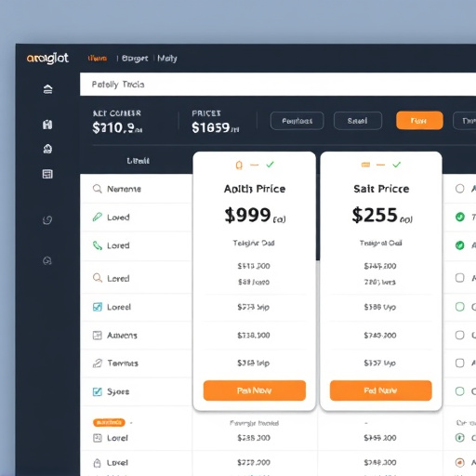476x476 pixels.
Task: Click the green checkmark on Salt Price card
Action: pyautogui.click(x=397, y=165)
